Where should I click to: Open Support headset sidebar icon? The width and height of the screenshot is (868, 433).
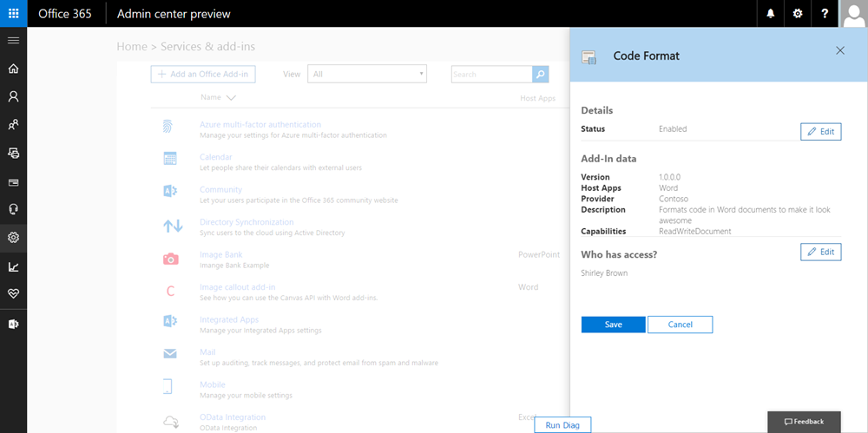13,209
